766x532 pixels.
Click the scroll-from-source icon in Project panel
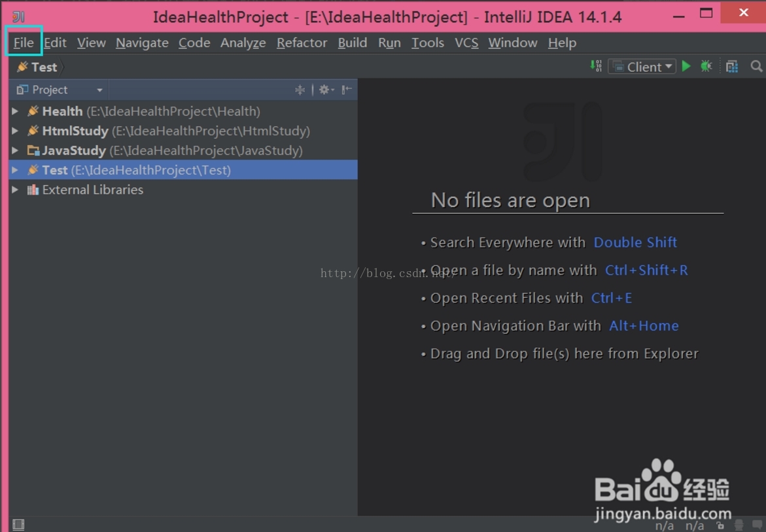coord(300,90)
